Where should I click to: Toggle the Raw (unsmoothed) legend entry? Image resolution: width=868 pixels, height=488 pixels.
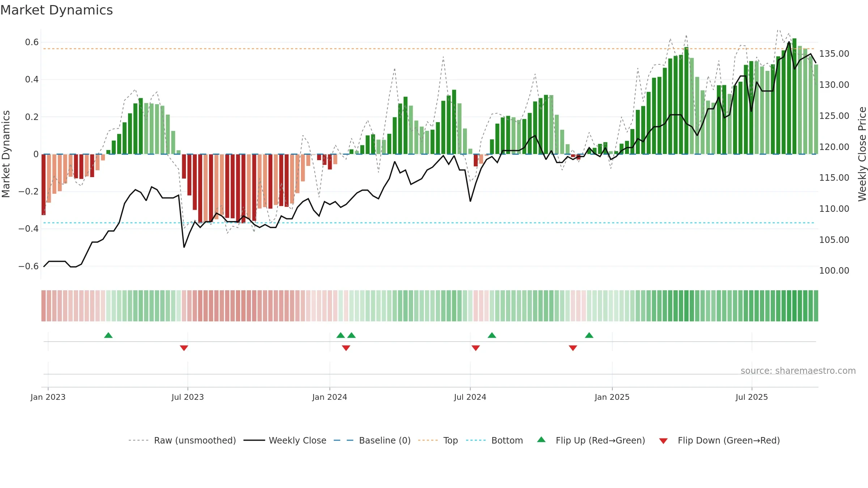tap(182, 440)
